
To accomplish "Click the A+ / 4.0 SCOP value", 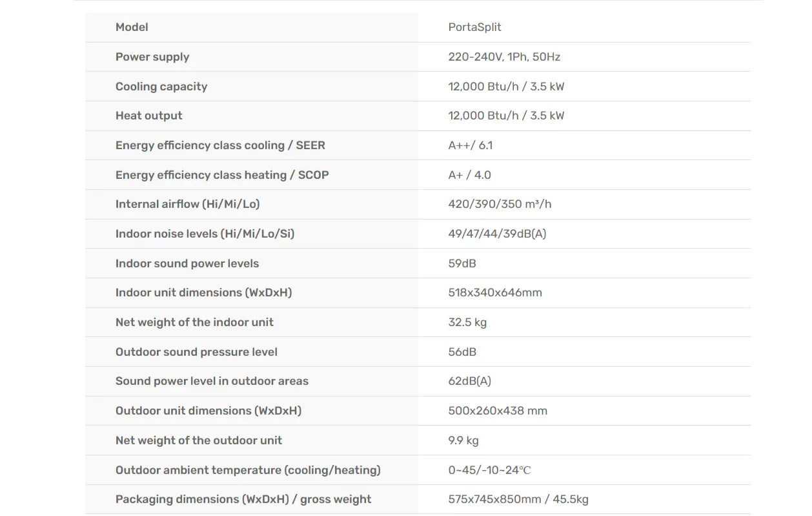I will [469, 175].
